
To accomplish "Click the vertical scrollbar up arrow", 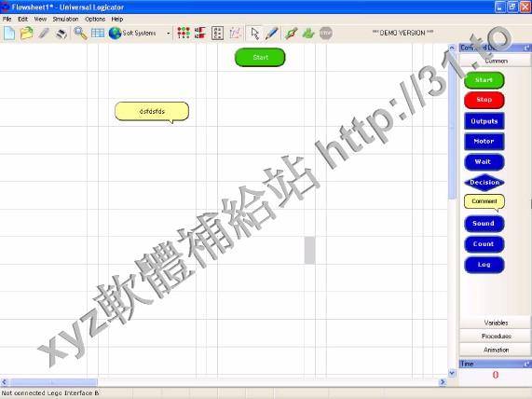I will [452, 48].
